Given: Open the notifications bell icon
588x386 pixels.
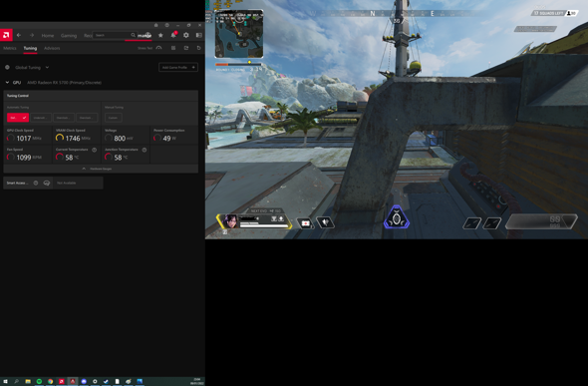Looking at the screenshot, I should [x=173, y=35].
